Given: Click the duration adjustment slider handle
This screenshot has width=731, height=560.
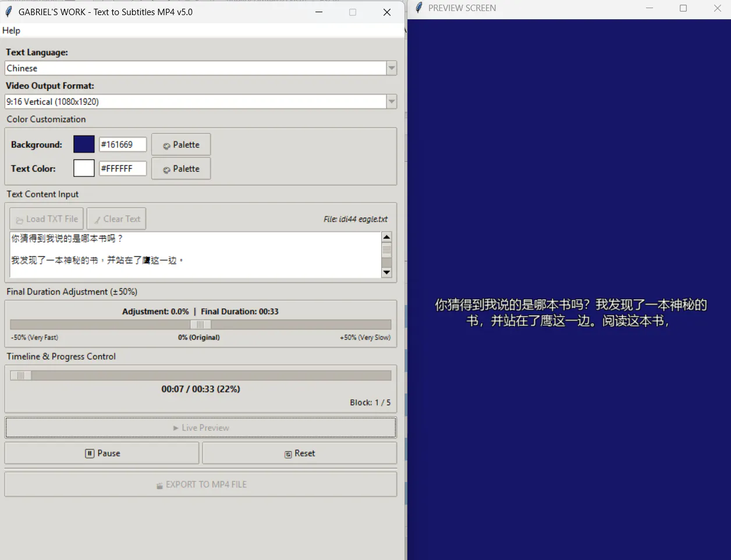Looking at the screenshot, I should (x=201, y=324).
